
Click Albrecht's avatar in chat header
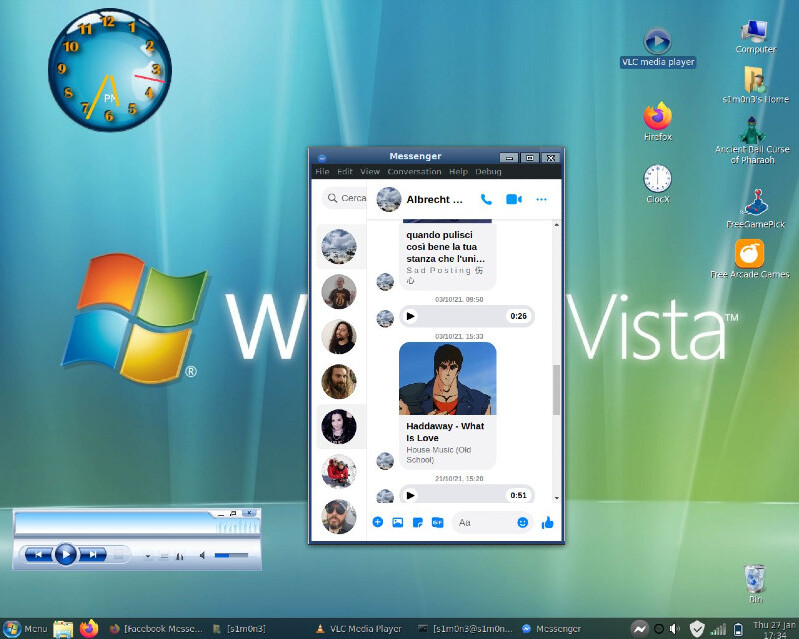coord(388,199)
